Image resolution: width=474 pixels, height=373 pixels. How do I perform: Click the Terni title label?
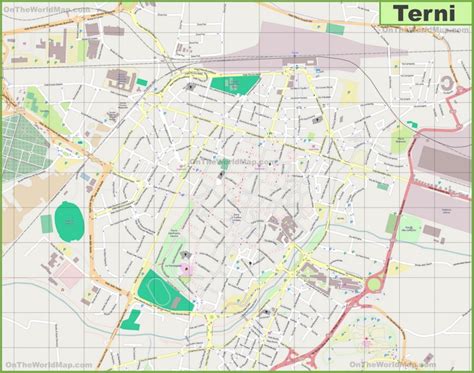[x=426, y=13]
